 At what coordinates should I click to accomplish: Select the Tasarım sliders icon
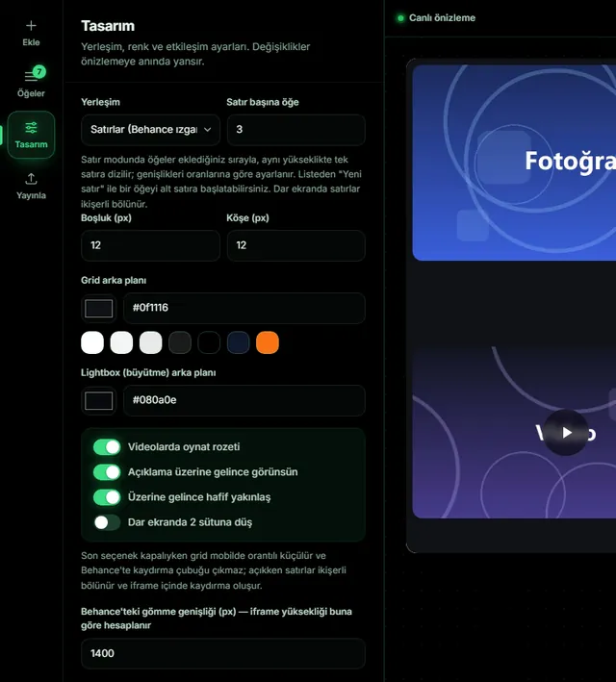click(31, 127)
